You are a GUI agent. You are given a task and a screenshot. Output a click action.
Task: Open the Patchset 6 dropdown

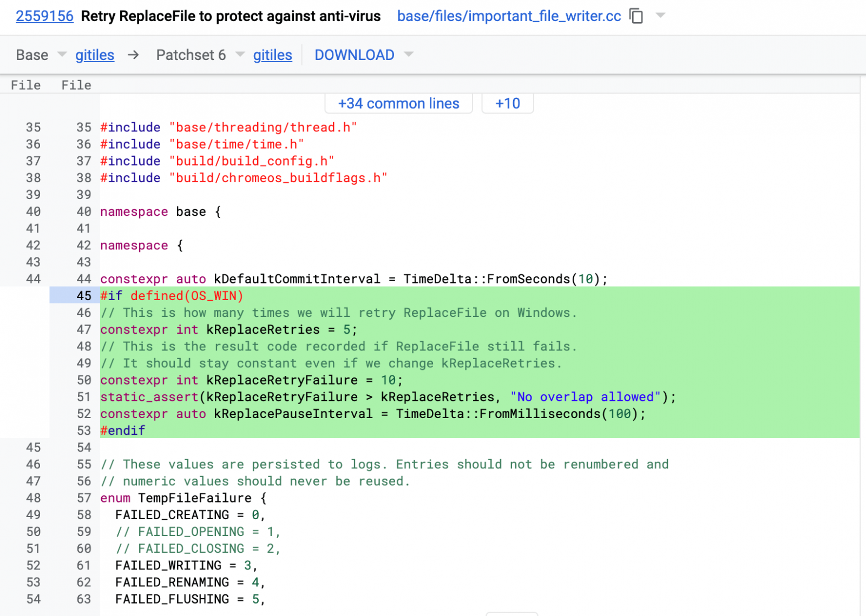click(x=240, y=55)
